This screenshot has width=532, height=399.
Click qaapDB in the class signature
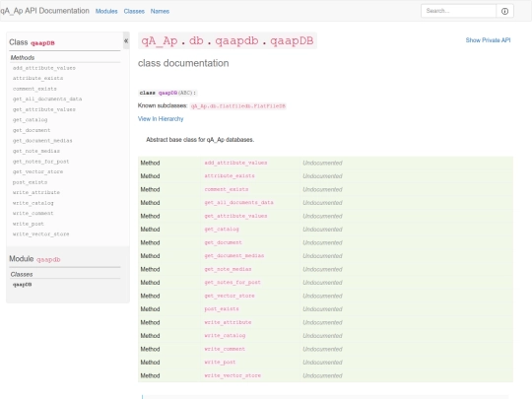(167, 93)
